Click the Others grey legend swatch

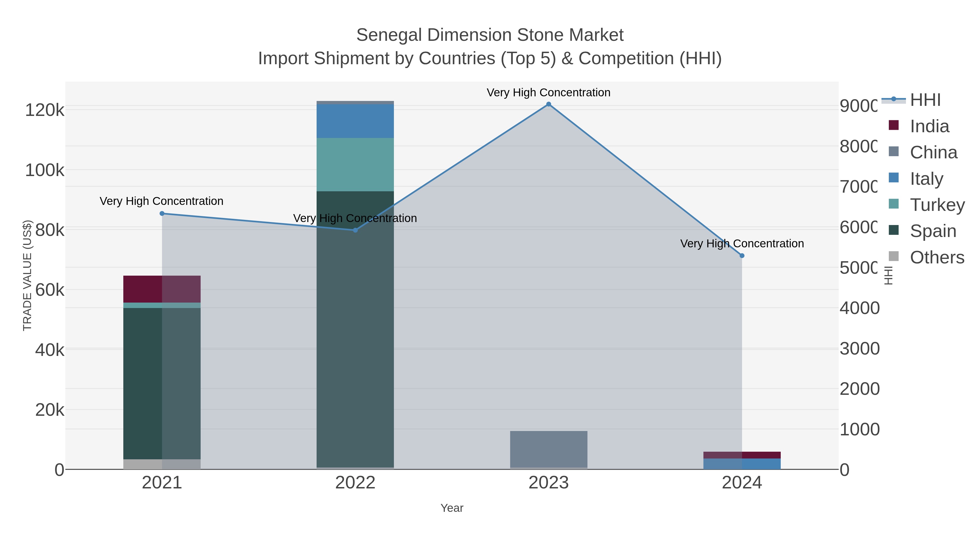(x=894, y=256)
